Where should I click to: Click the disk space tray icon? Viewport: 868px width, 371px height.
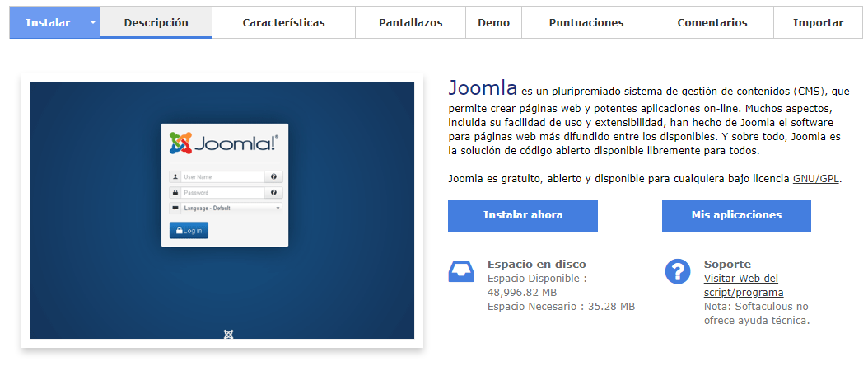[x=460, y=271]
